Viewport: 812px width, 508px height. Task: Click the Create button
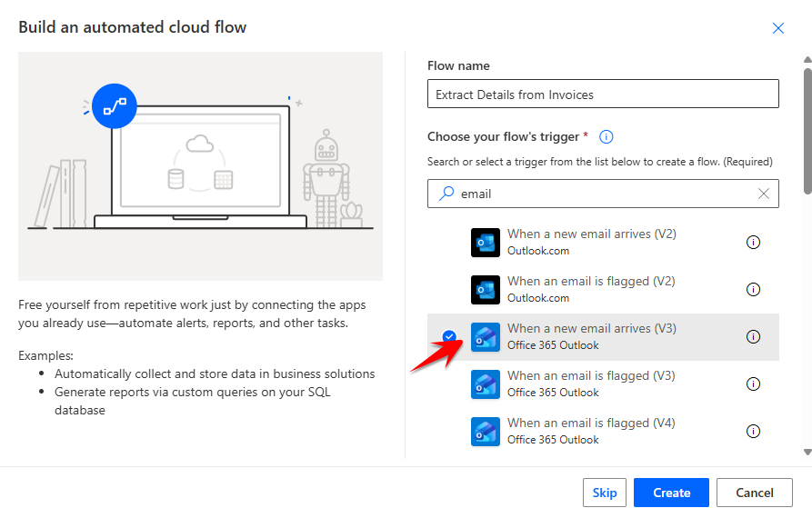(x=671, y=493)
